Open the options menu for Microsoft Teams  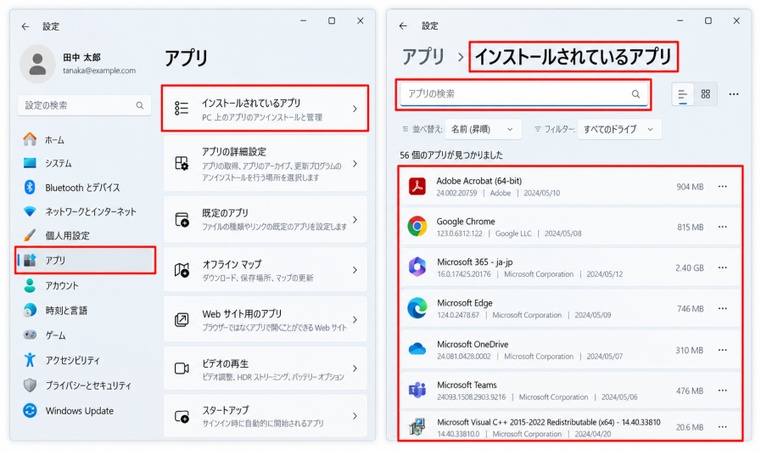(723, 390)
